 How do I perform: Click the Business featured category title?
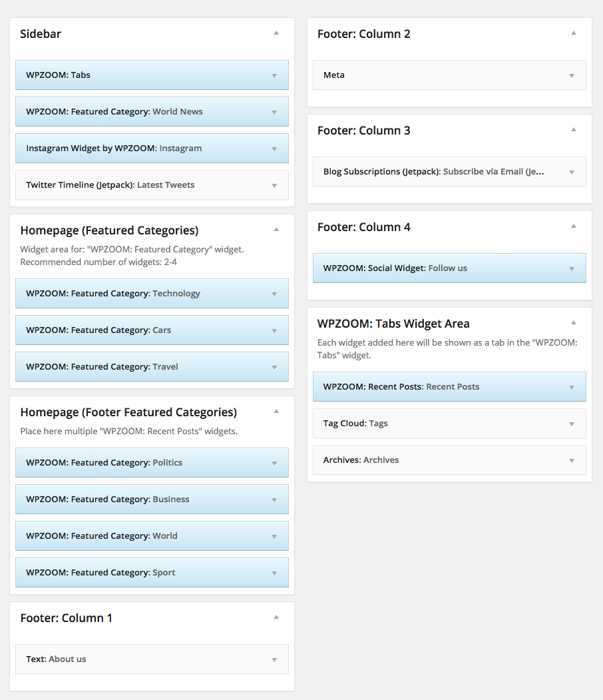107,499
